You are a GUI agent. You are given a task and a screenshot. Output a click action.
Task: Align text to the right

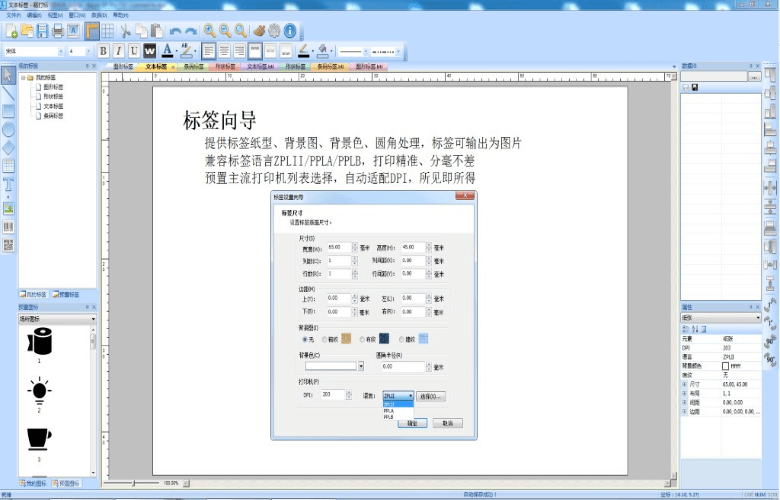click(x=239, y=51)
